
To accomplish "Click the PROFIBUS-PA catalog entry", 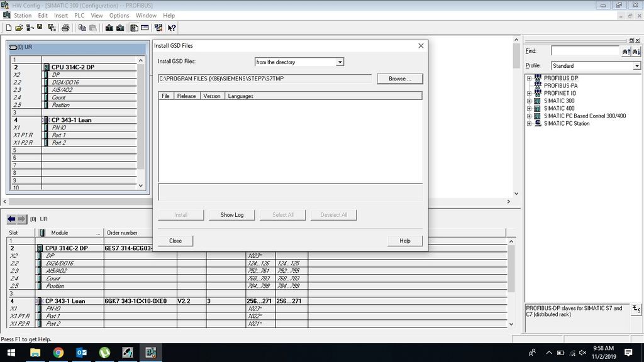I will tap(560, 85).
